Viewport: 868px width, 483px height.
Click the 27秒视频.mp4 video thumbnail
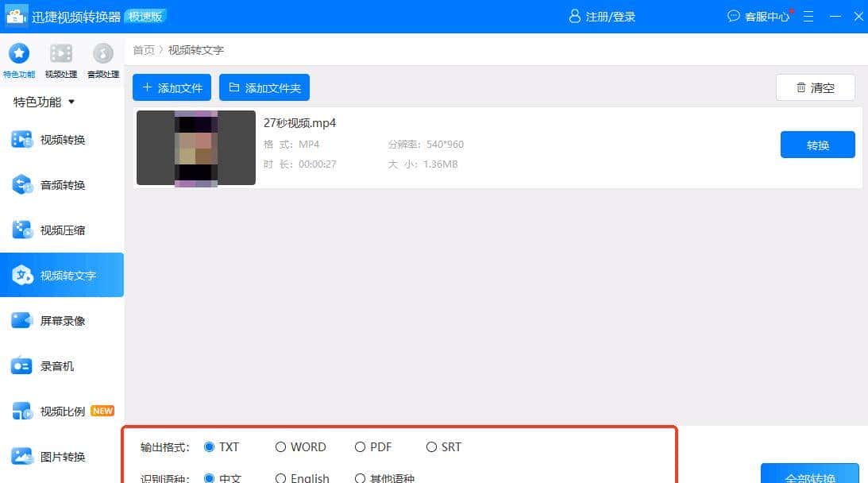click(x=195, y=148)
